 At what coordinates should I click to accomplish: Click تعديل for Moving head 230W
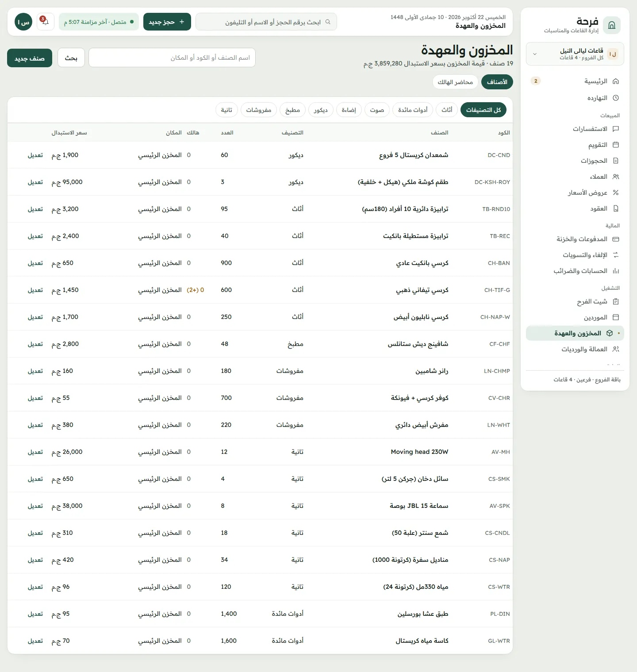point(35,452)
